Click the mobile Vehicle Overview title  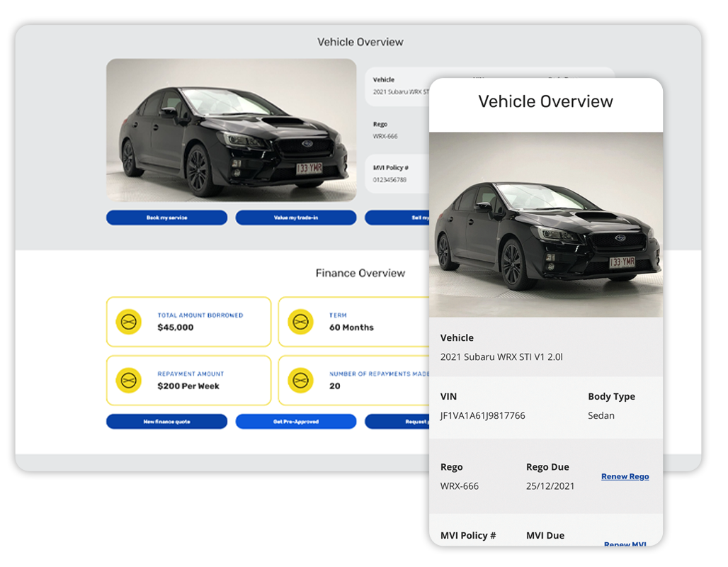[545, 101]
